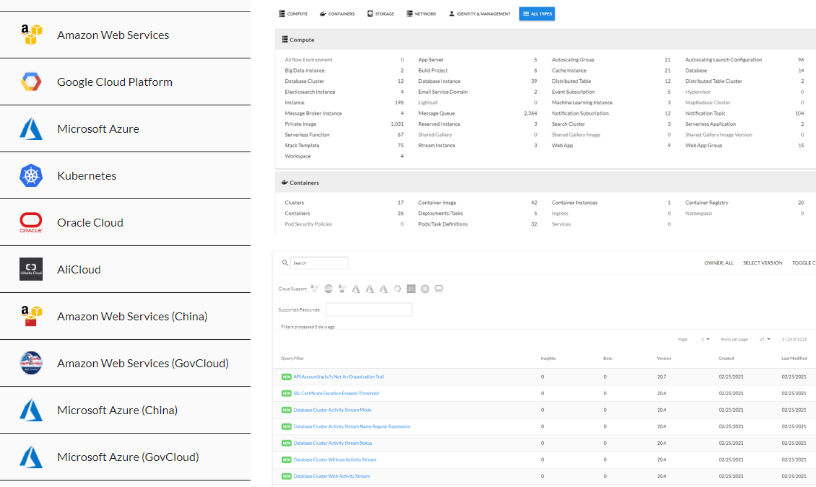This screenshot has width=816, height=487.
Task: Click the Microsoft Azure logo beside 'Microsoft Azure'
Action: coord(31,129)
